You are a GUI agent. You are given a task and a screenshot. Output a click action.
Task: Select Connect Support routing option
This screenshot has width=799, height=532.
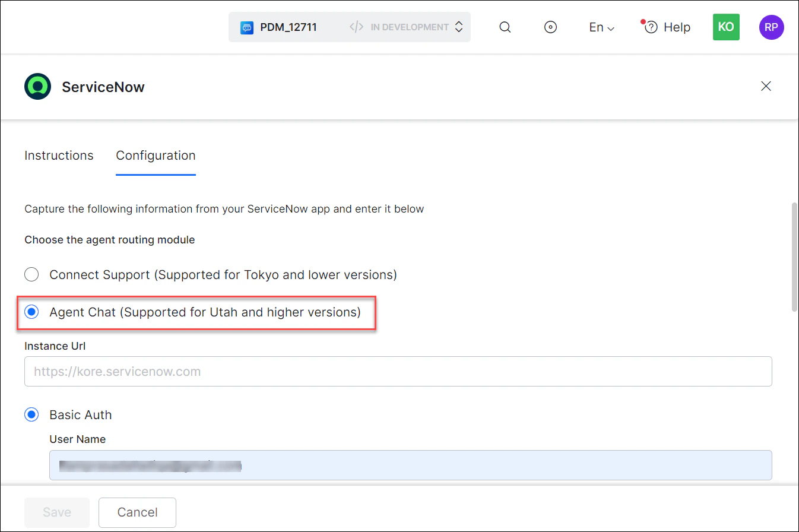[31, 274]
